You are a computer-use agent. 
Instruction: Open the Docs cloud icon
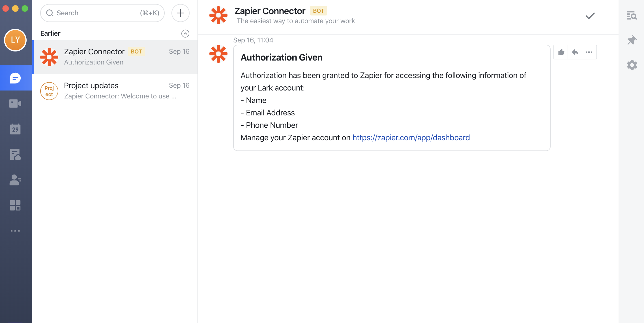point(15,154)
